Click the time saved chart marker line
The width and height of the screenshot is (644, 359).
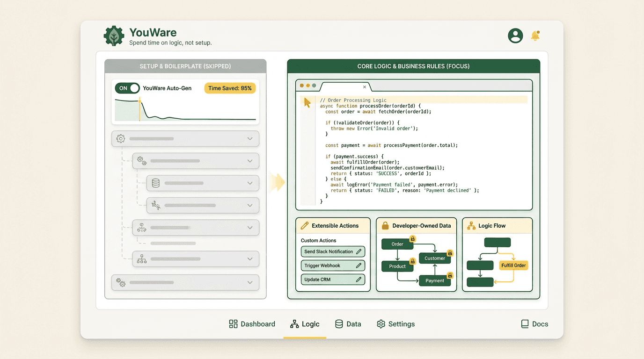[139, 110]
